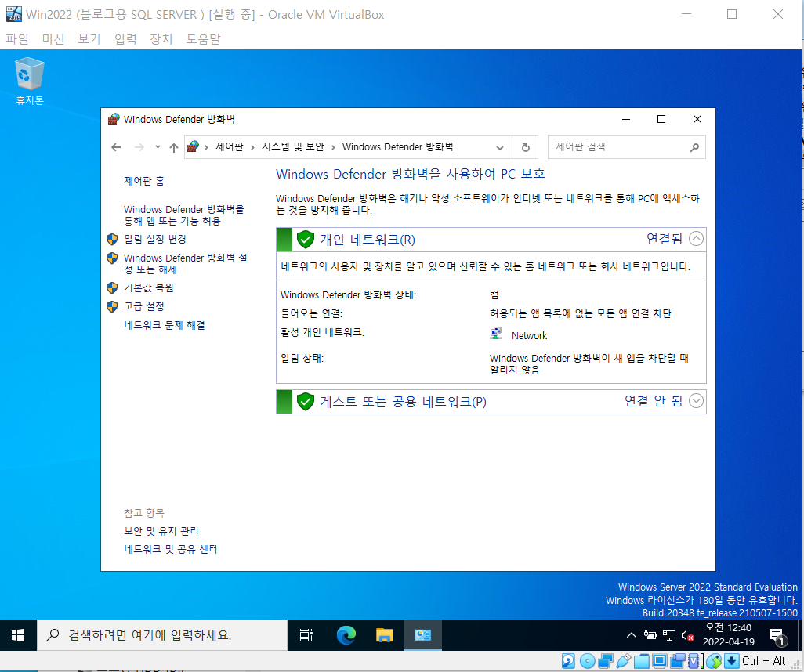Open the address bar history dropdown
Viewport: 804px width, 672px height.
(499, 147)
